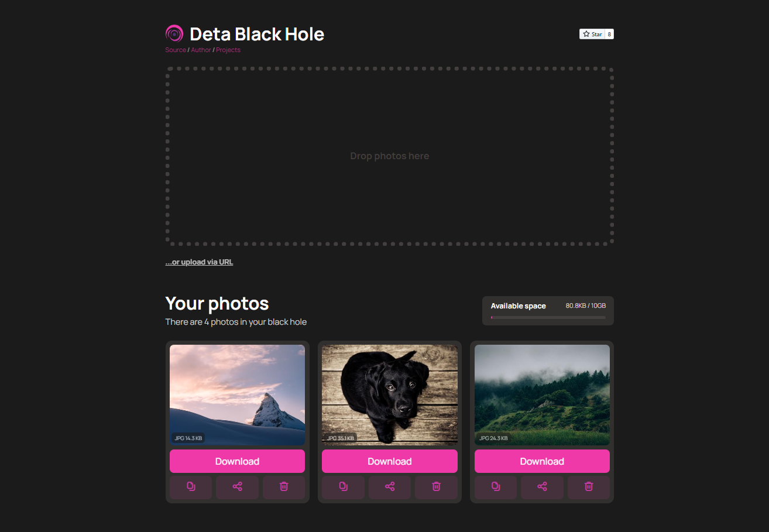This screenshot has height=532, width=769.
Task: Open the Projects link
Action: point(228,50)
